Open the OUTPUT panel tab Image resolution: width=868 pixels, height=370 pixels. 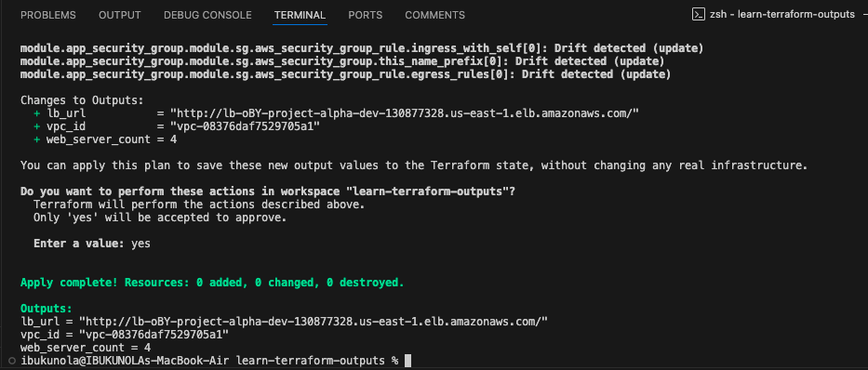[120, 15]
